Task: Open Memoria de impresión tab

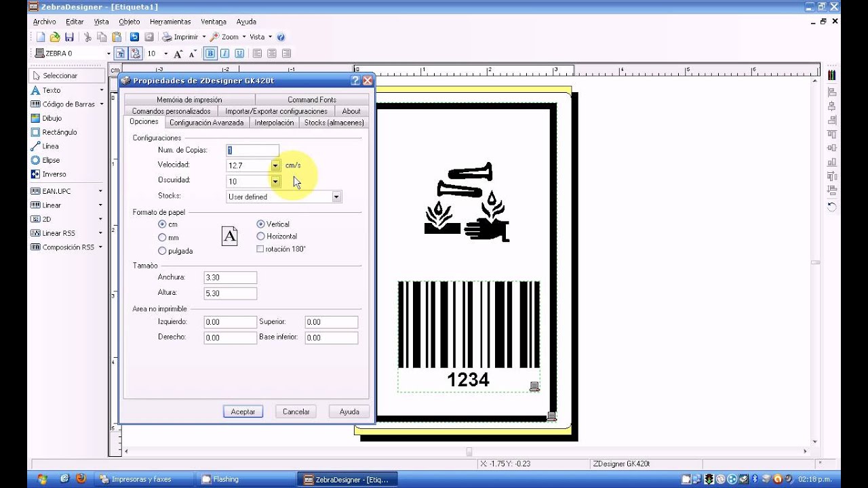Action: pos(189,100)
